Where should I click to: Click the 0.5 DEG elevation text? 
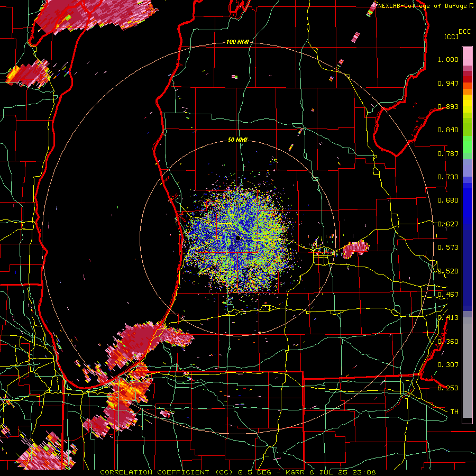tap(254, 472)
